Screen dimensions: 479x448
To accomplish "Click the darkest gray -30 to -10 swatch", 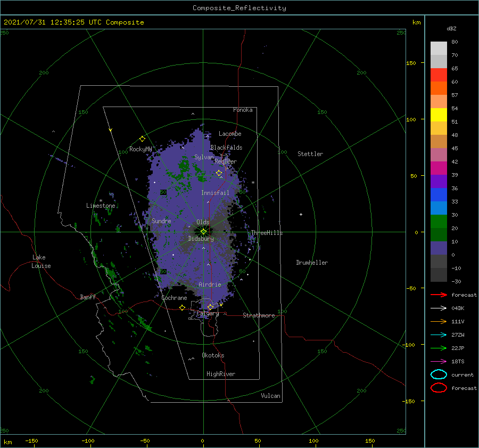I will 439,275.
